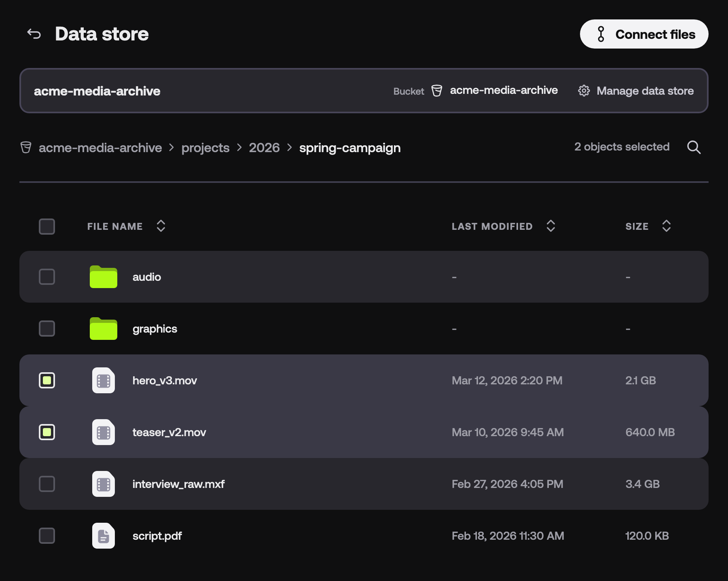Viewport: 728px width, 581px height.
Task: Click the spring-campaign breadcrumb
Action: [350, 148]
